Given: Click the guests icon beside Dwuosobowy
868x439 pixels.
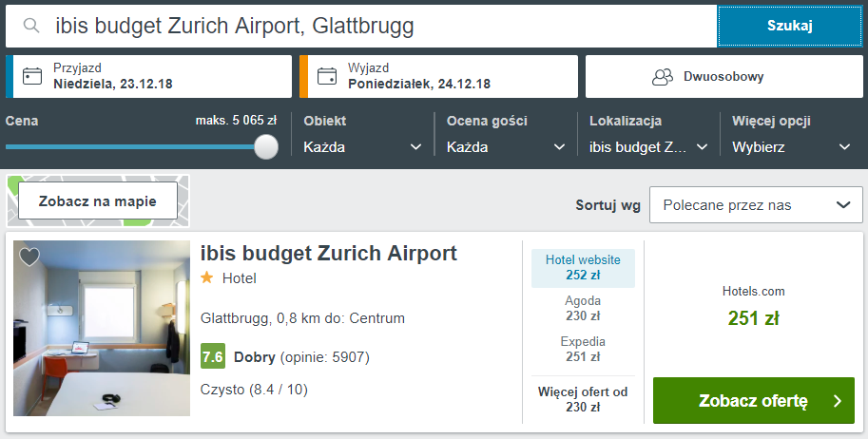Looking at the screenshot, I should (663, 77).
